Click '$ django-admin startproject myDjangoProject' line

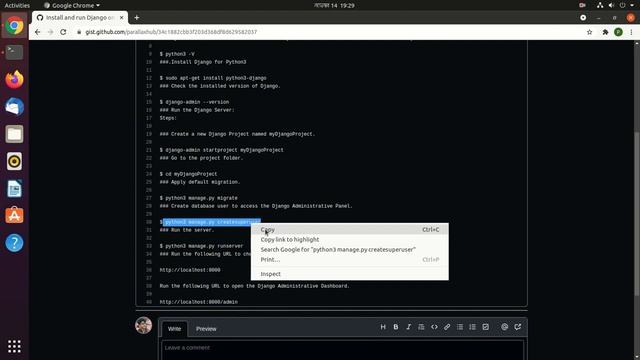tap(222, 150)
